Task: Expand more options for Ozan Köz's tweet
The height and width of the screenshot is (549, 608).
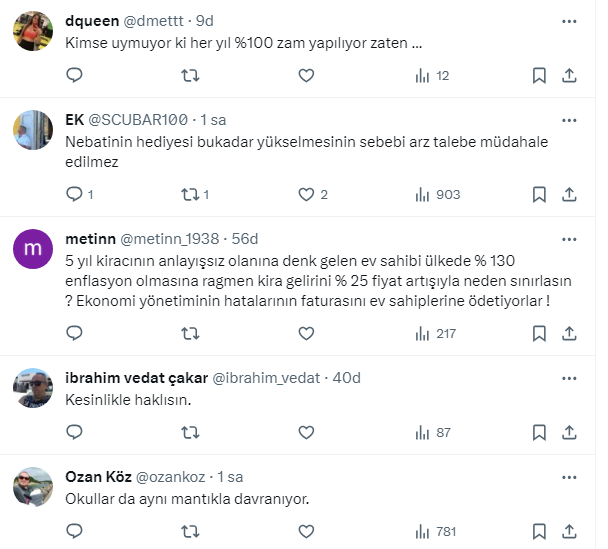Action: [x=569, y=477]
